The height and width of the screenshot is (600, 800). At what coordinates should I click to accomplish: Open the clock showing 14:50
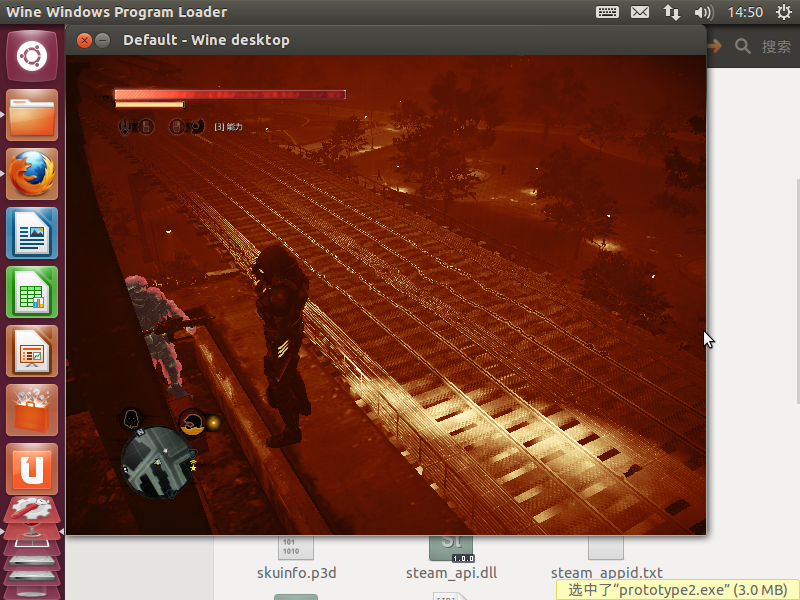[x=745, y=12]
